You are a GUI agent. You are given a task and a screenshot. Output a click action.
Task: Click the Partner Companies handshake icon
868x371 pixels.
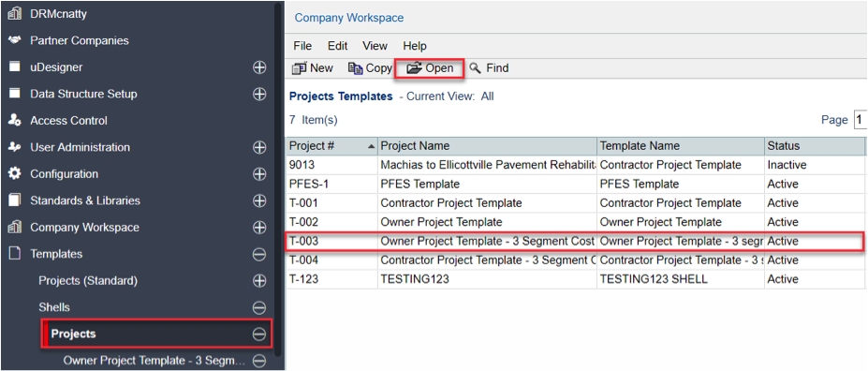click(15, 40)
